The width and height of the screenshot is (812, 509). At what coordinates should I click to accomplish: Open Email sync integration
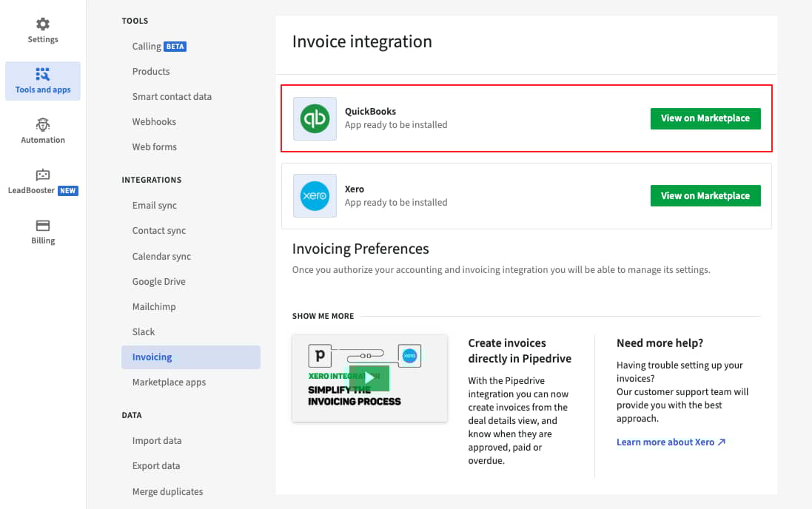tap(154, 205)
